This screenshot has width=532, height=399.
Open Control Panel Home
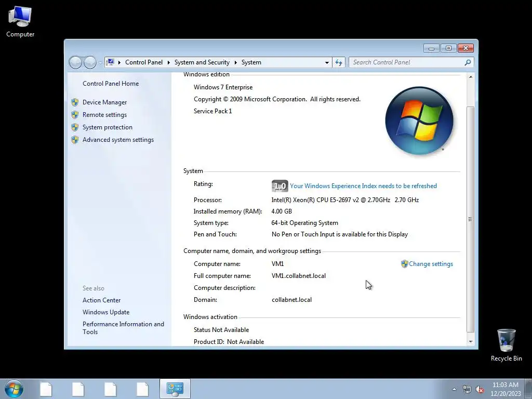(x=111, y=84)
